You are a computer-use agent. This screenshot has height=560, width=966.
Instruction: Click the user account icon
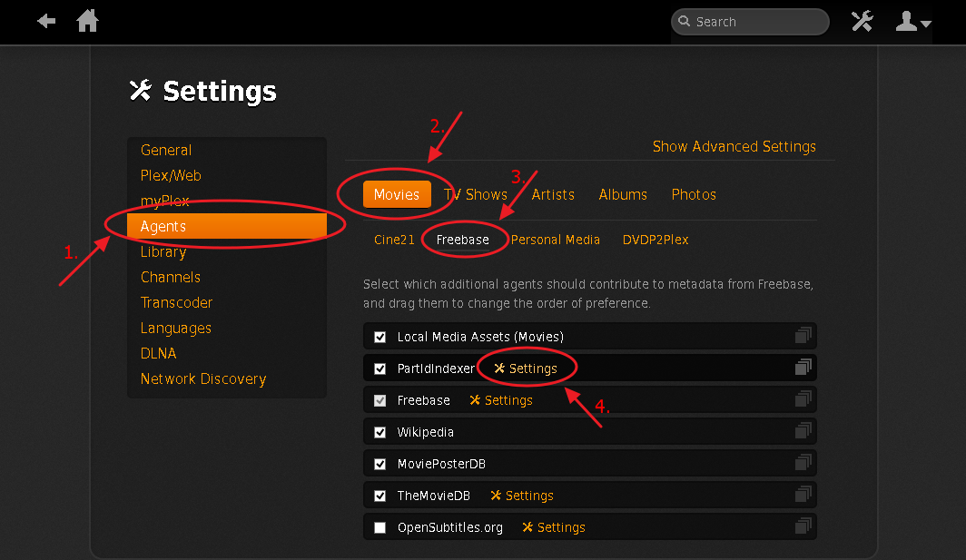908,21
